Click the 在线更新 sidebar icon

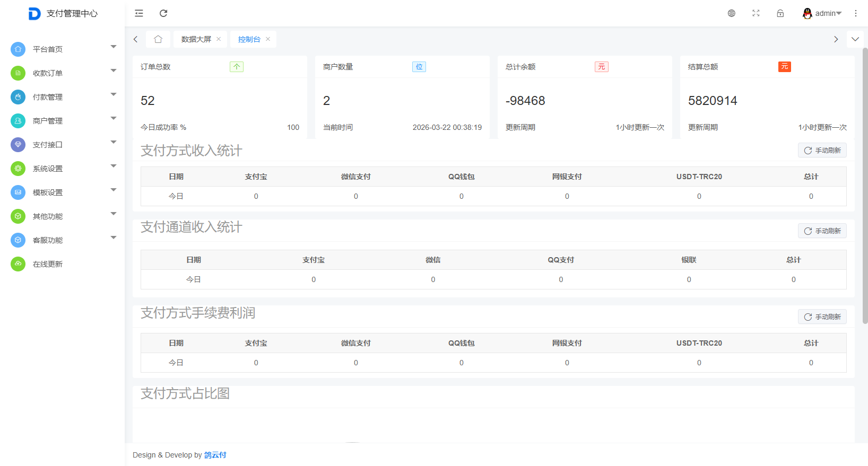click(18, 264)
